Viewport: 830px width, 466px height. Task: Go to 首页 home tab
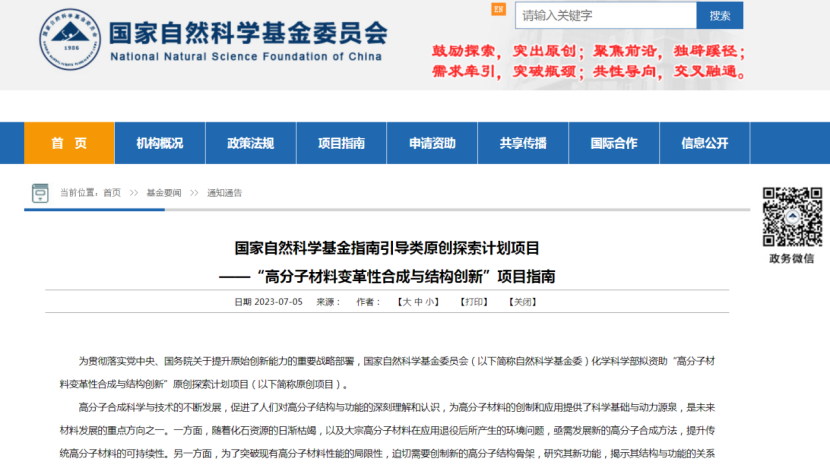click(x=69, y=143)
